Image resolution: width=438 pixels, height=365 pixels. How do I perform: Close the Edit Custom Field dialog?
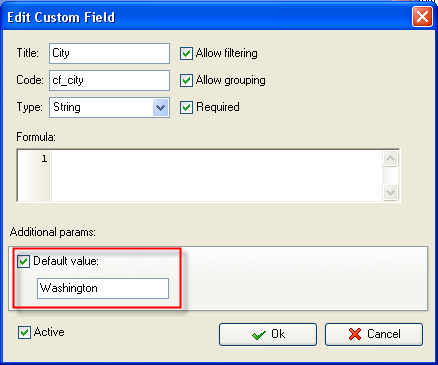click(422, 17)
